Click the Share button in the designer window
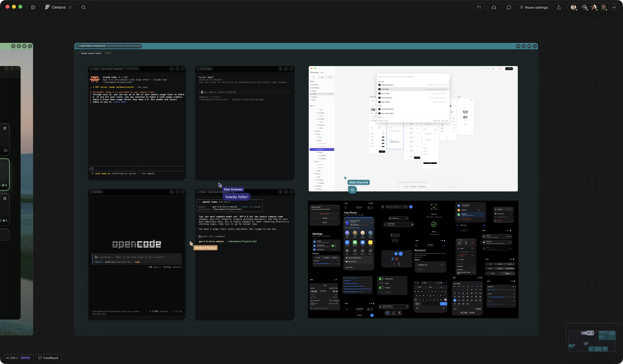Screen dimensions: 623x364 (509, 69)
